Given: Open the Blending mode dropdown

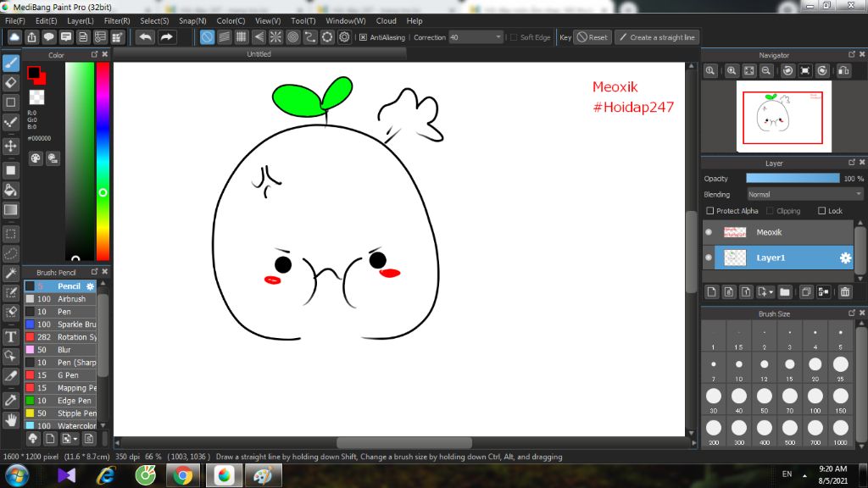Looking at the screenshot, I should click(x=805, y=195).
